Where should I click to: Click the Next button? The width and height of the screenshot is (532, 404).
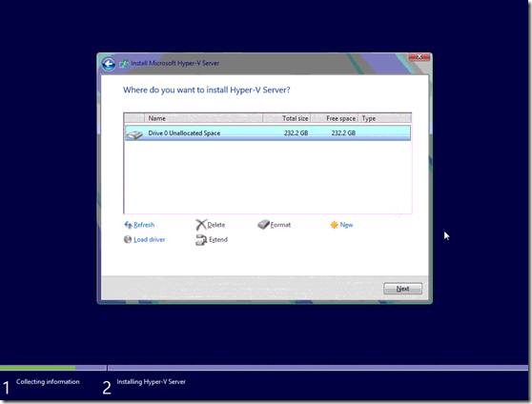point(402,289)
